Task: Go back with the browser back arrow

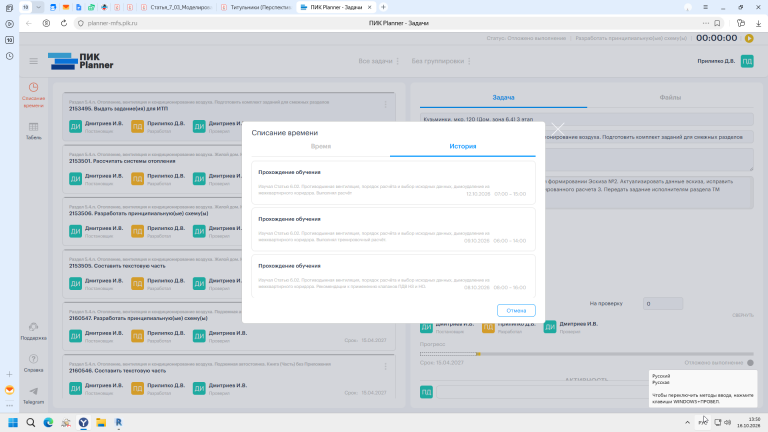Action: [29, 23]
